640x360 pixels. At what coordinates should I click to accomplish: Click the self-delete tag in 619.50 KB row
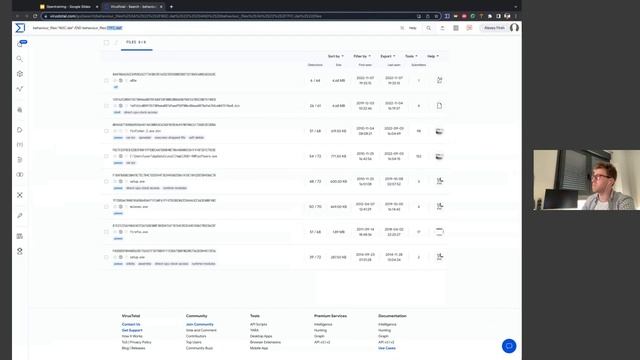196,138
